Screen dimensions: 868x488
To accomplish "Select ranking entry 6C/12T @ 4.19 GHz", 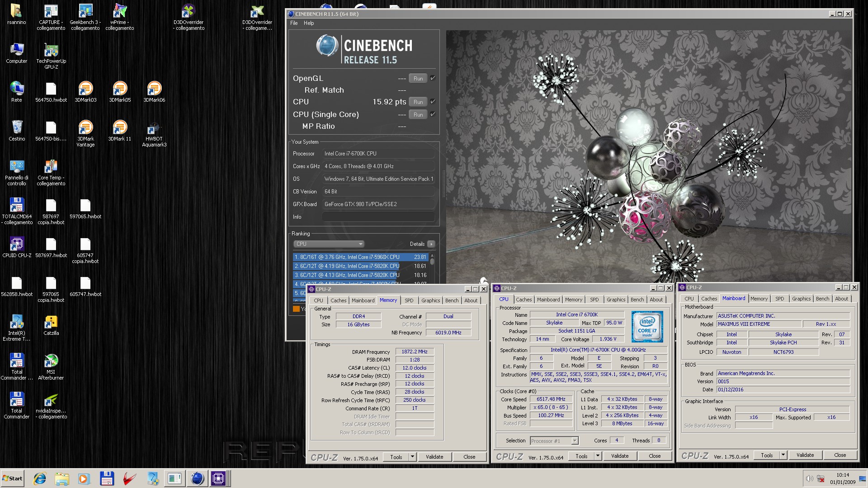I will coord(360,266).
